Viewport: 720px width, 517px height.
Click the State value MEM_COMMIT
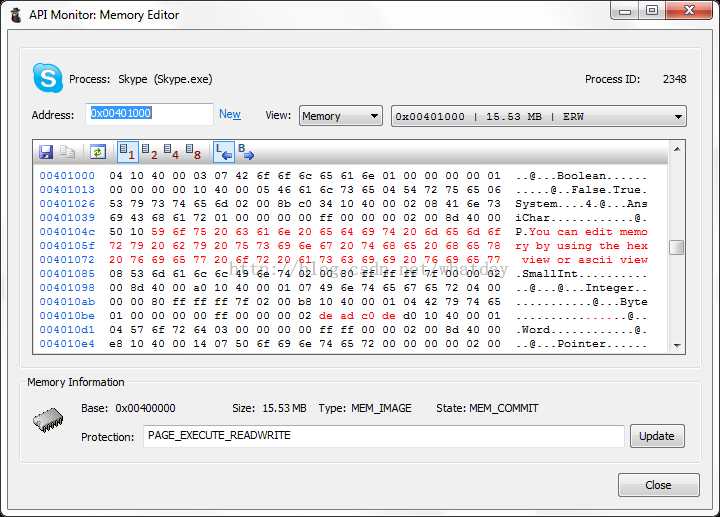point(503,408)
